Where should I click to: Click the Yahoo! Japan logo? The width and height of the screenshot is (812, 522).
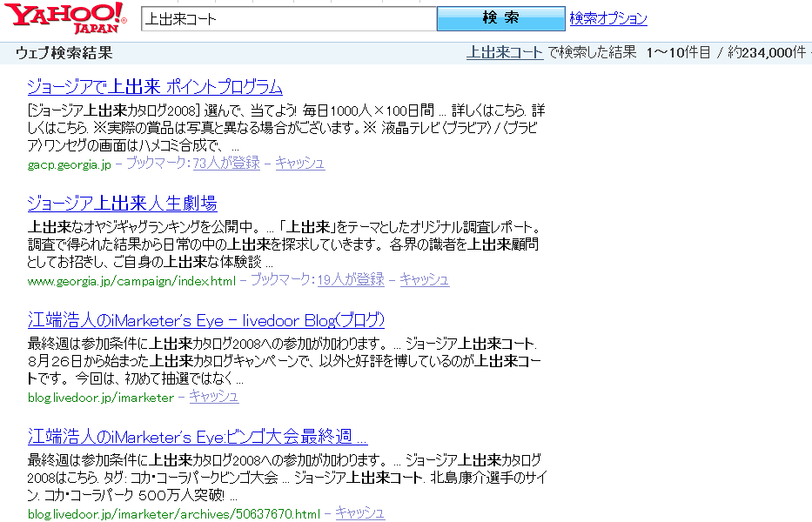point(64,18)
